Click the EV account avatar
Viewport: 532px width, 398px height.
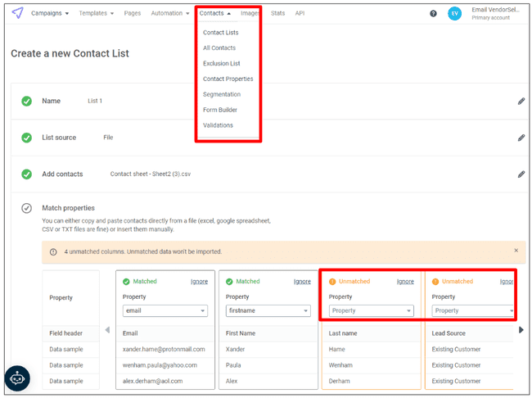tap(454, 13)
